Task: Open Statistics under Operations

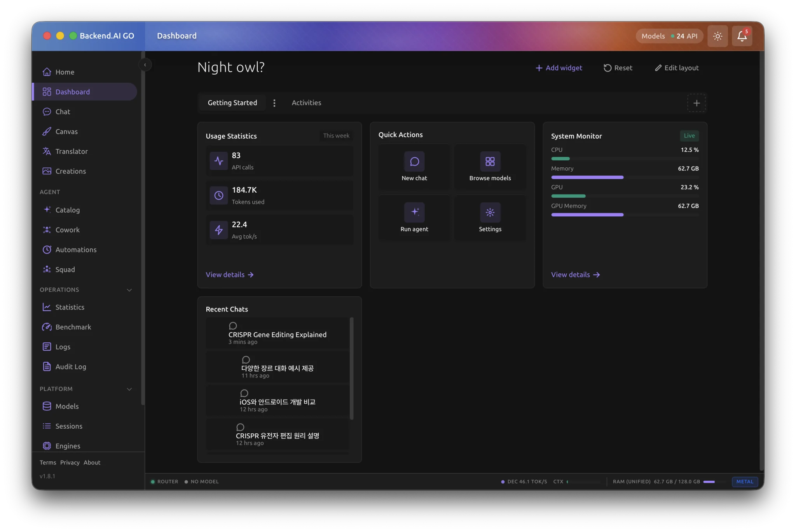Action: [x=85, y=307]
